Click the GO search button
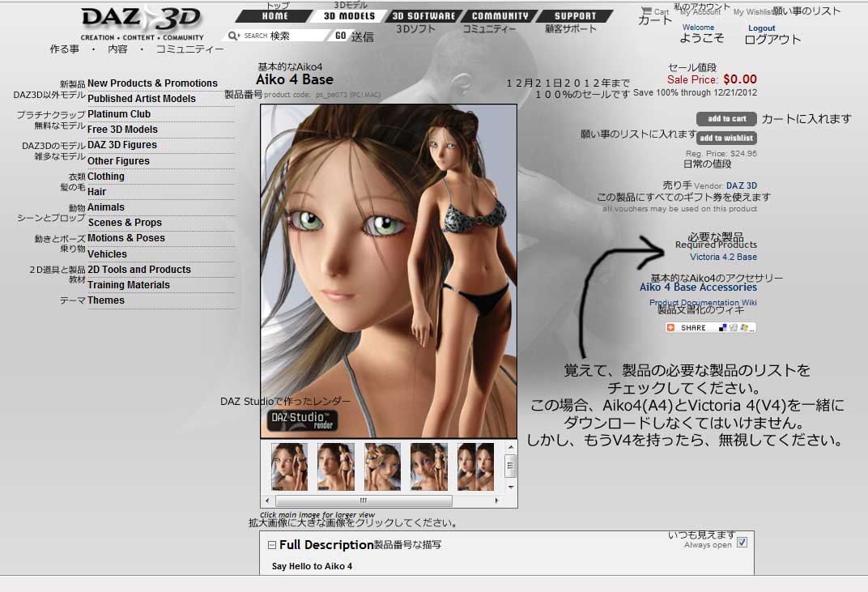This screenshot has height=592, width=868. tap(340, 36)
